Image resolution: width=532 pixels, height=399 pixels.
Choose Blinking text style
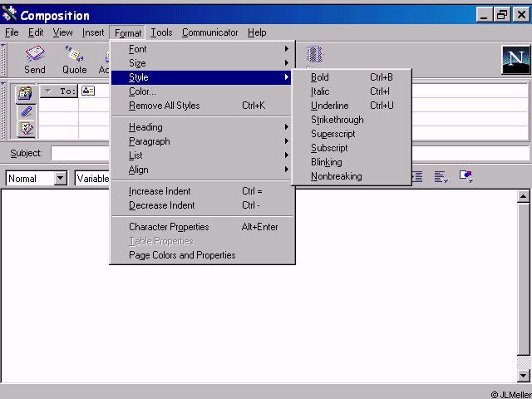pyautogui.click(x=352, y=162)
